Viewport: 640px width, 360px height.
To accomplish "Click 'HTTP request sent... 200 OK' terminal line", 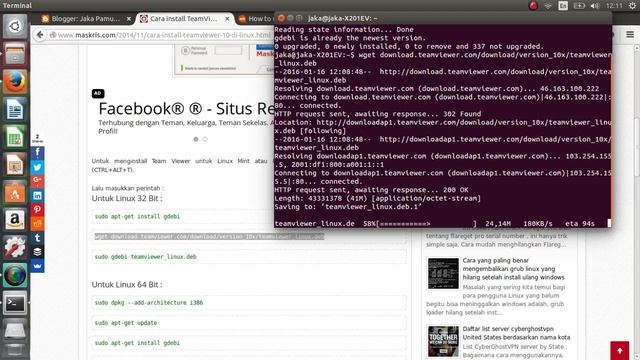I will (371, 190).
